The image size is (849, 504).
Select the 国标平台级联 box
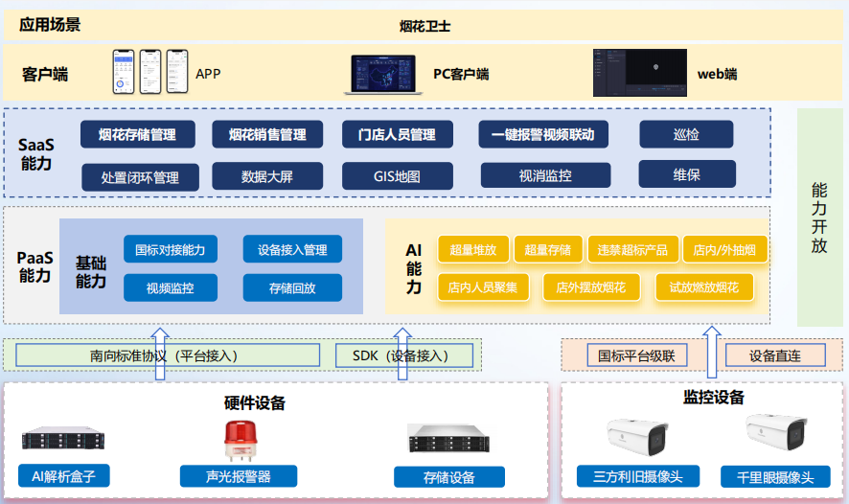pyautogui.click(x=636, y=355)
